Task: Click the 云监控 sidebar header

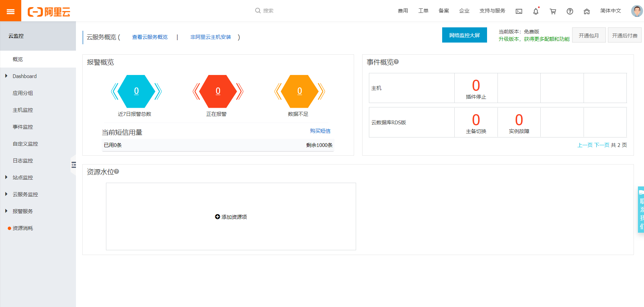Action: [x=16, y=36]
